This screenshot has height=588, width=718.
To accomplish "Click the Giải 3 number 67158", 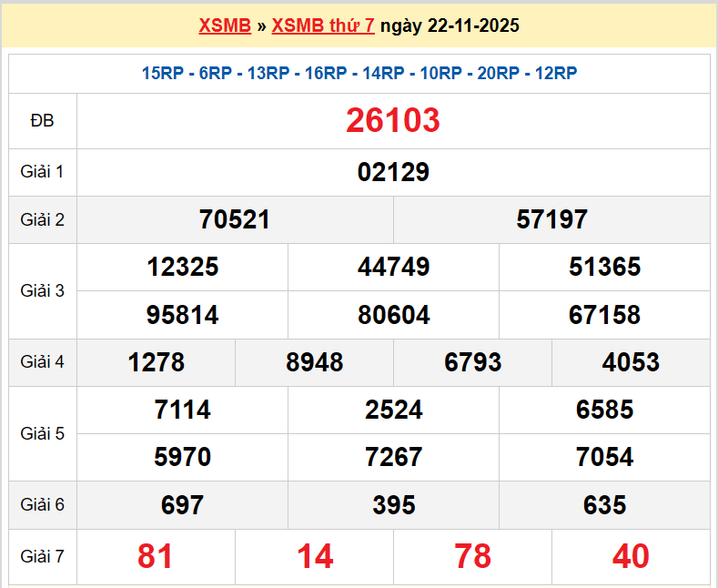I will pos(604,315).
